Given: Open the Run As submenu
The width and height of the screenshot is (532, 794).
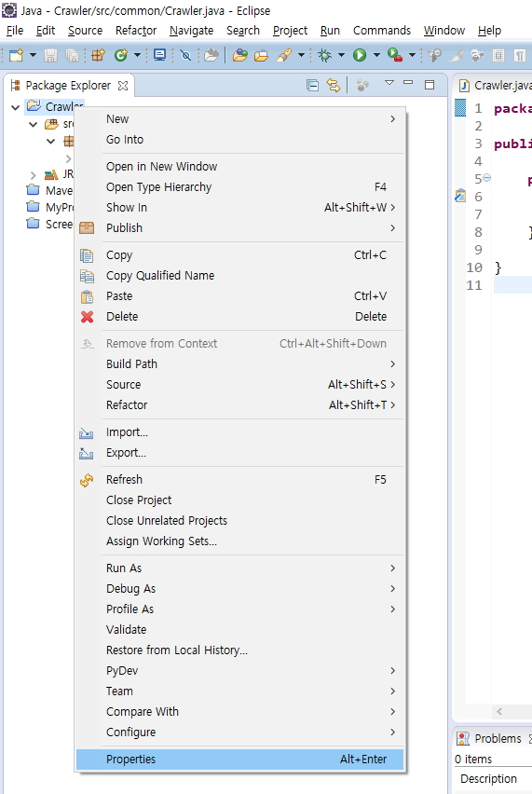Looking at the screenshot, I should coord(240,568).
